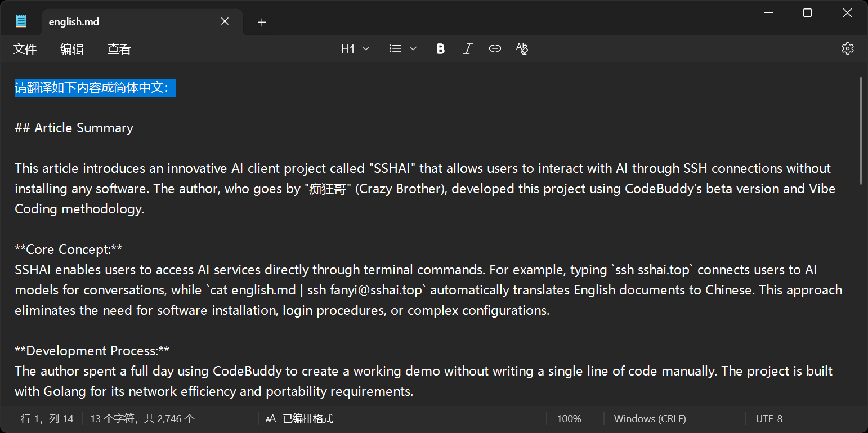Viewport: 868px width, 433px height.
Task: Maximize the Notepad window
Action: click(807, 13)
